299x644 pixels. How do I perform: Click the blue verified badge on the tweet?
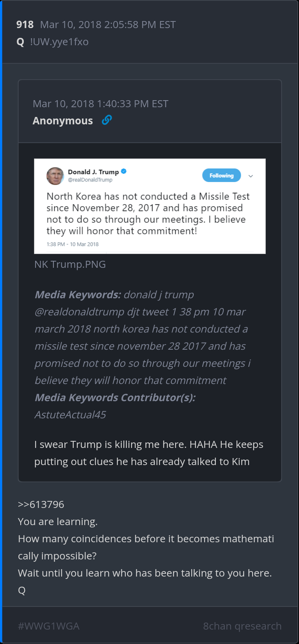pos(124,171)
